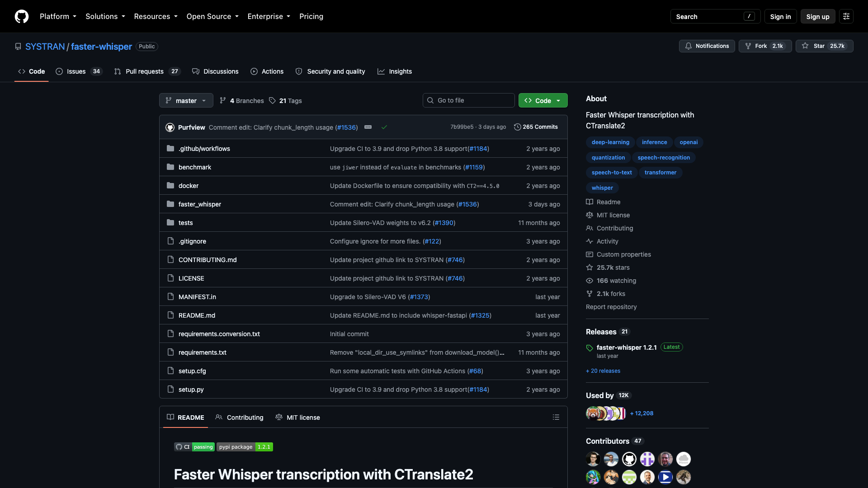Viewport: 868px width, 488px height.
Task: Open the .gitignore file
Action: [x=193, y=241]
